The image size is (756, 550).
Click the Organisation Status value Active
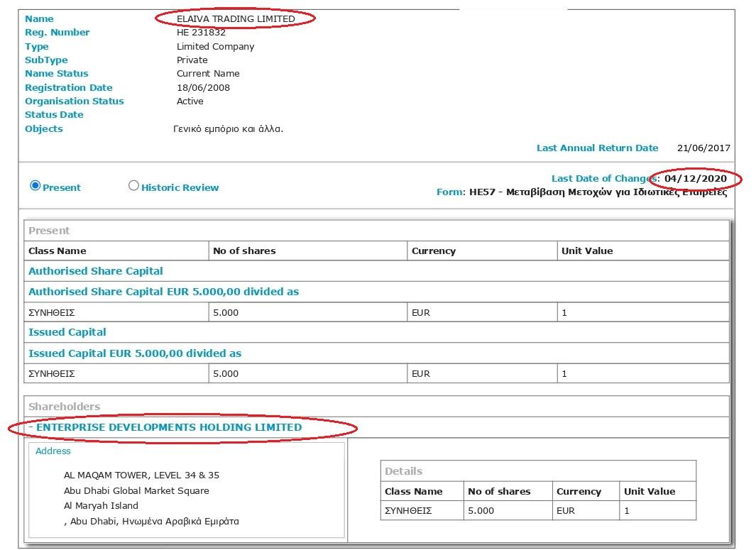[x=190, y=101]
